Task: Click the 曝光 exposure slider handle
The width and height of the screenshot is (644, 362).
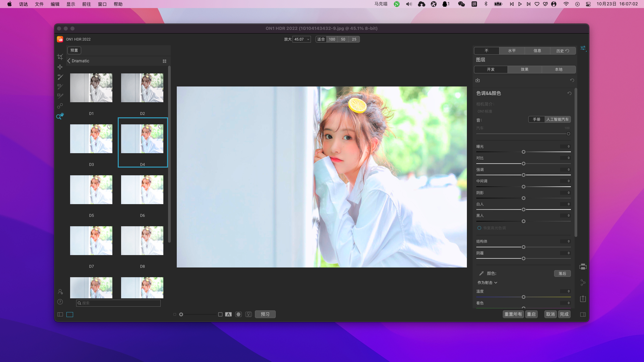Action: tap(524, 152)
